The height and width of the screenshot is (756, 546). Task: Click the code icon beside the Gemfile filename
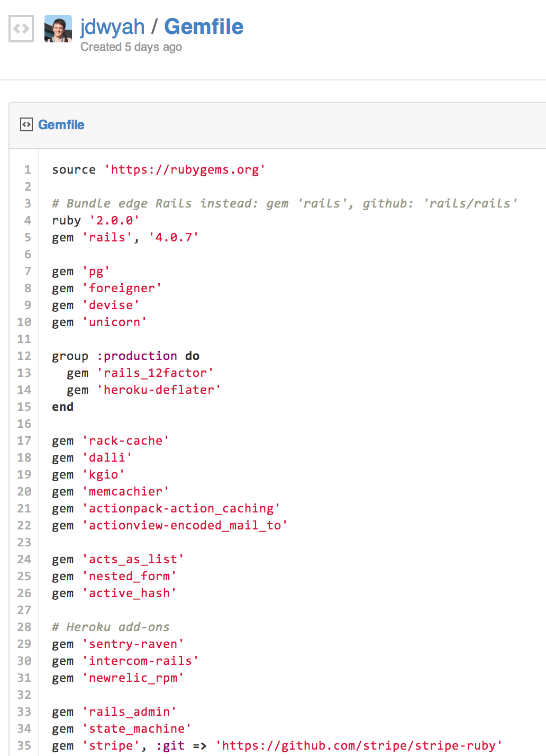[26, 124]
